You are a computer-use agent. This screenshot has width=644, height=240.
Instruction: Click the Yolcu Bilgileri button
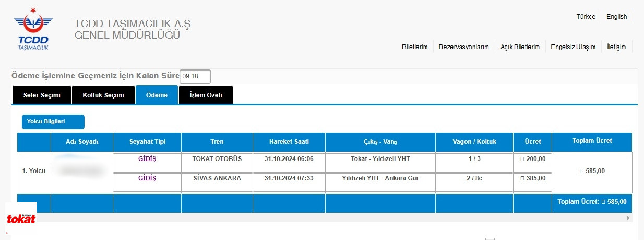[x=53, y=122]
